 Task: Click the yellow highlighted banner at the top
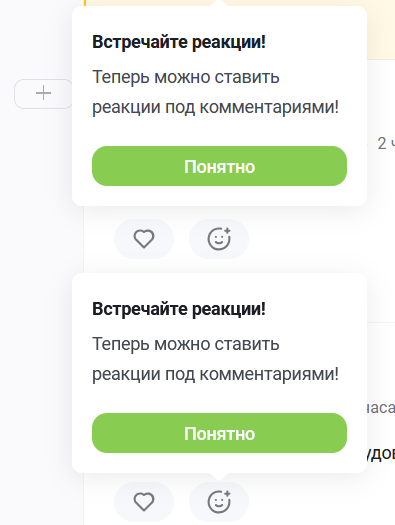point(381,30)
